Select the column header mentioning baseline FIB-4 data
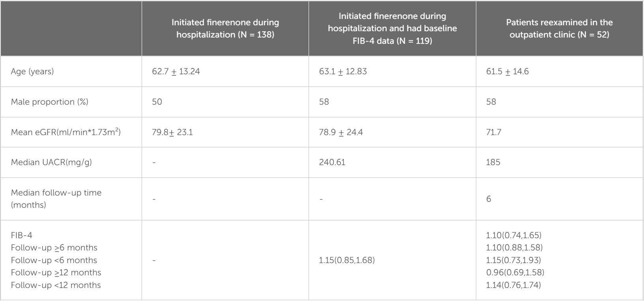The width and height of the screenshot is (644, 301). click(x=392, y=28)
